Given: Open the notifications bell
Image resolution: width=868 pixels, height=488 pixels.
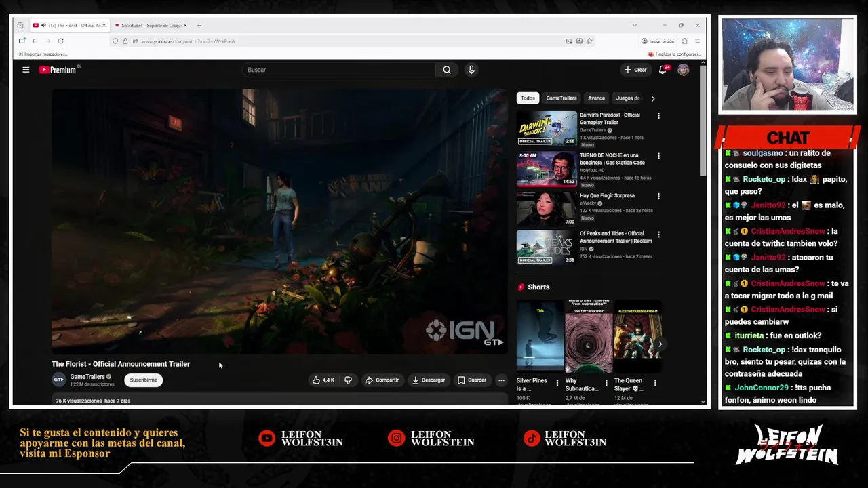Looking at the screenshot, I should 663,70.
